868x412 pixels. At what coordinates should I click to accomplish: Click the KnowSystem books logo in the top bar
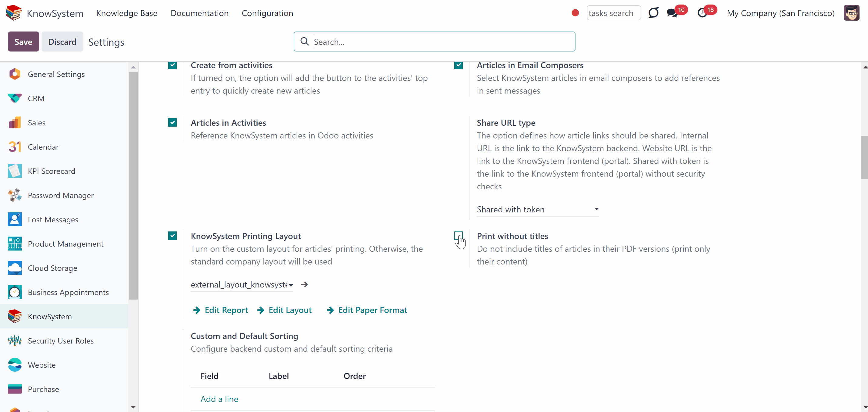pyautogui.click(x=14, y=13)
